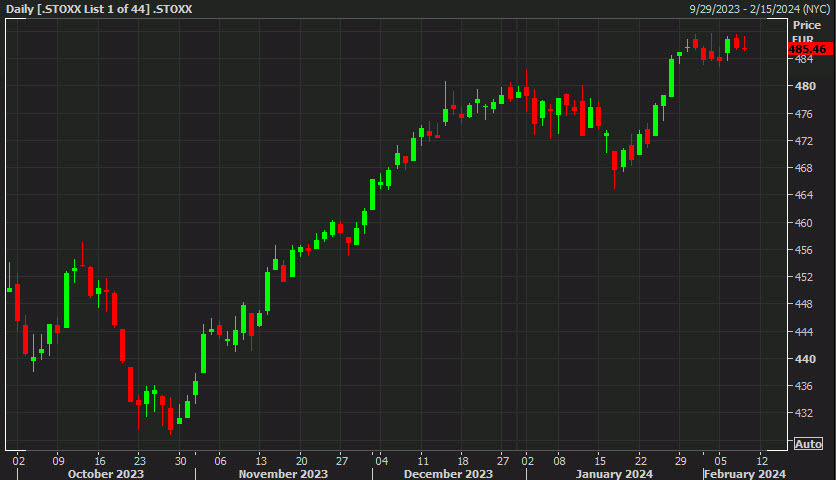Click the 440 price axis label
The image size is (836, 480).
pyautogui.click(x=805, y=359)
